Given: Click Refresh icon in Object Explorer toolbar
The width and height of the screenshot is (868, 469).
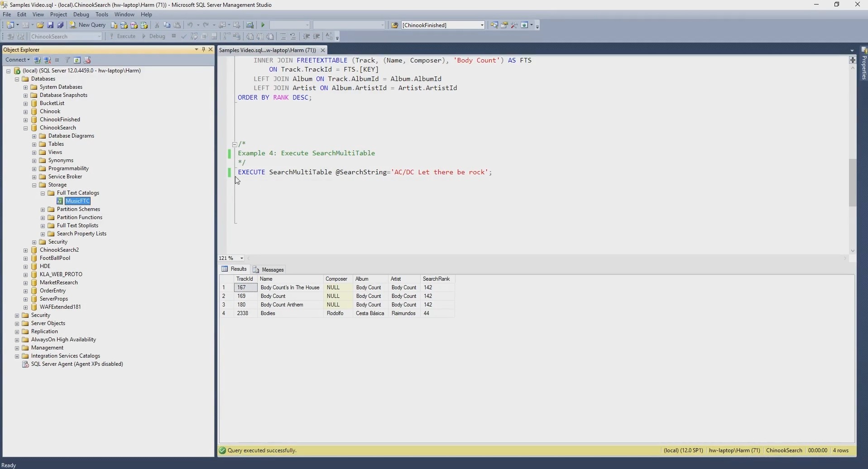Looking at the screenshot, I should tap(77, 60).
